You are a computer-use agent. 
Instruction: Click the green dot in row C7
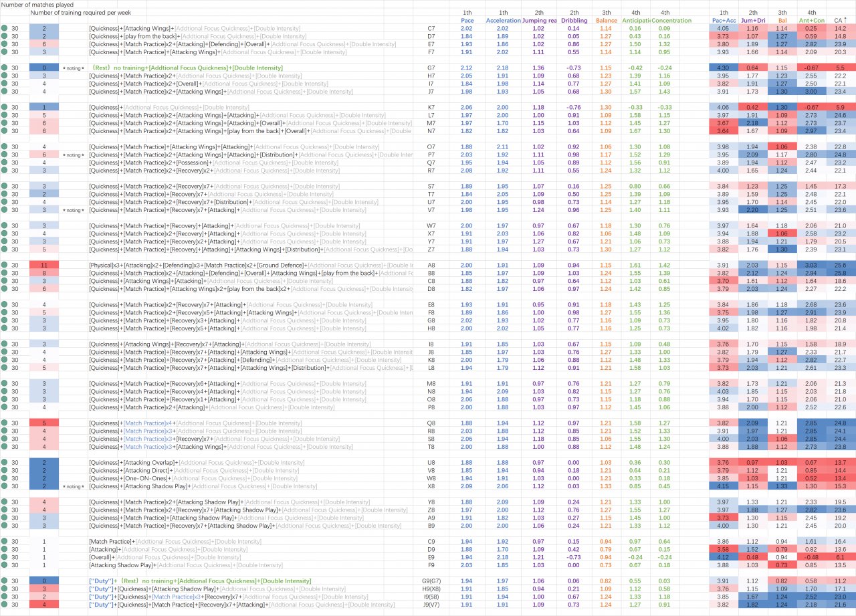point(4,29)
